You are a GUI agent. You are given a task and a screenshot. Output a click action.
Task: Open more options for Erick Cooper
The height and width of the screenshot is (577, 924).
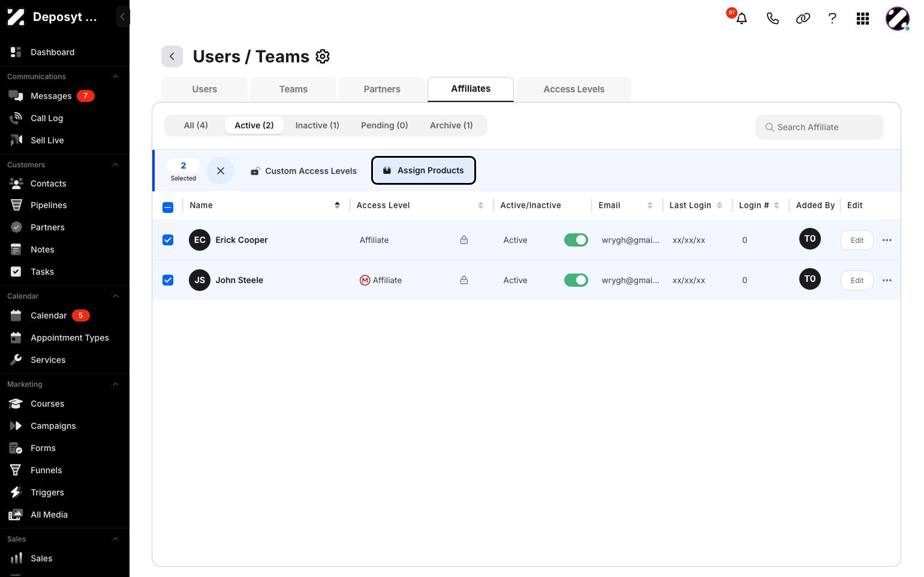(x=887, y=240)
